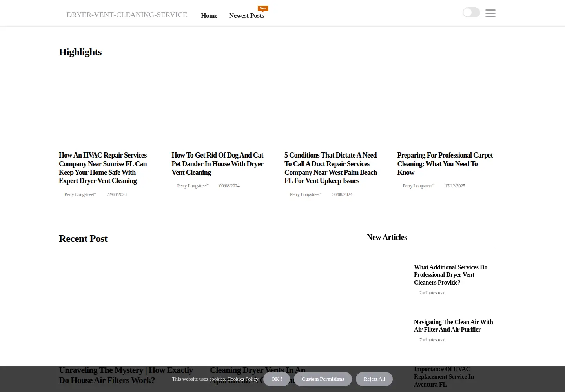Click author Perry Longstreet under pet dander article

193,186
